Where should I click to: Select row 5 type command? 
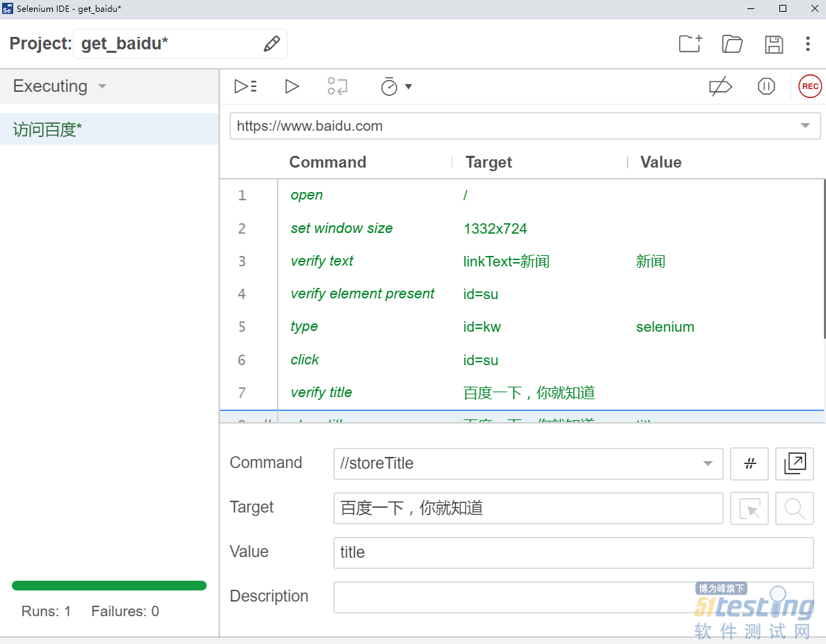coord(522,326)
